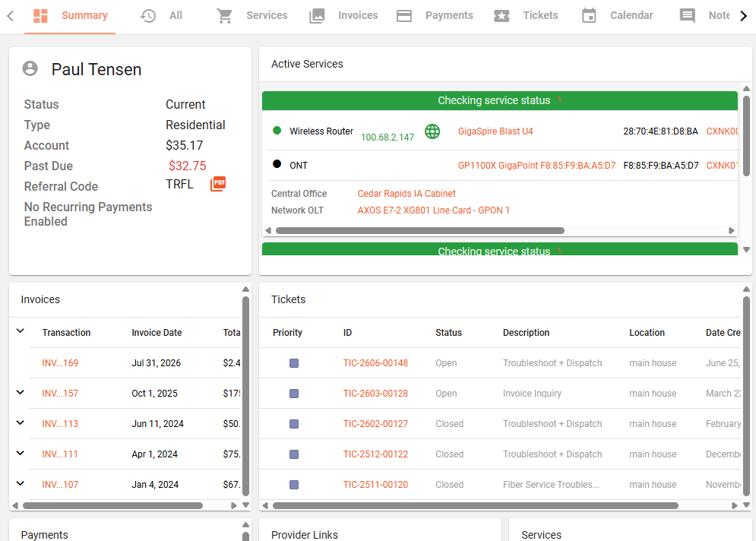Click the 100.68.2.147 IP address
This screenshot has width=756, height=541.
pos(387,138)
